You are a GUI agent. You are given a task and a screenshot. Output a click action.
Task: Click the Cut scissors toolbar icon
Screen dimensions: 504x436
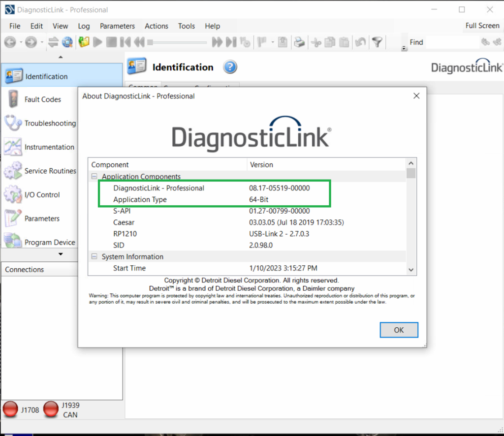[316, 42]
